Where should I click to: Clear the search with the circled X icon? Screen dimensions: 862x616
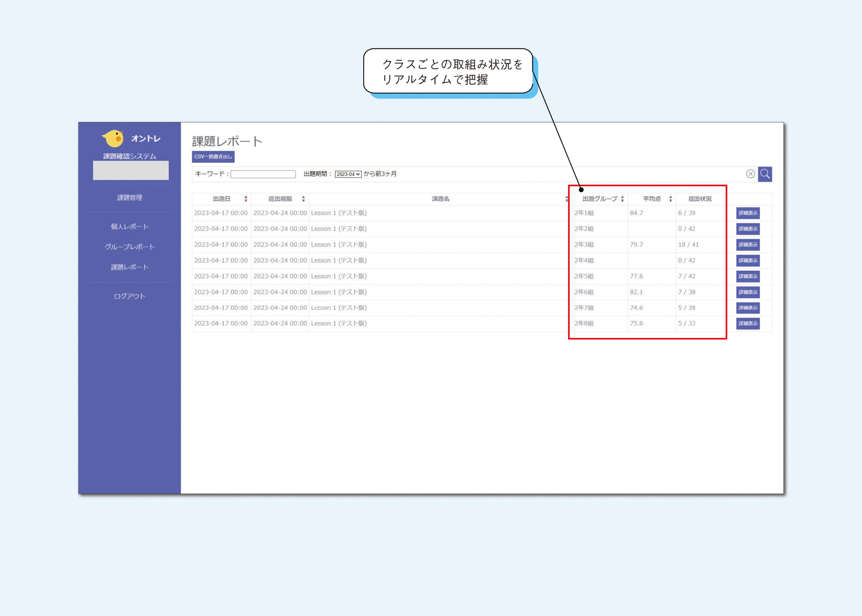(x=750, y=174)
